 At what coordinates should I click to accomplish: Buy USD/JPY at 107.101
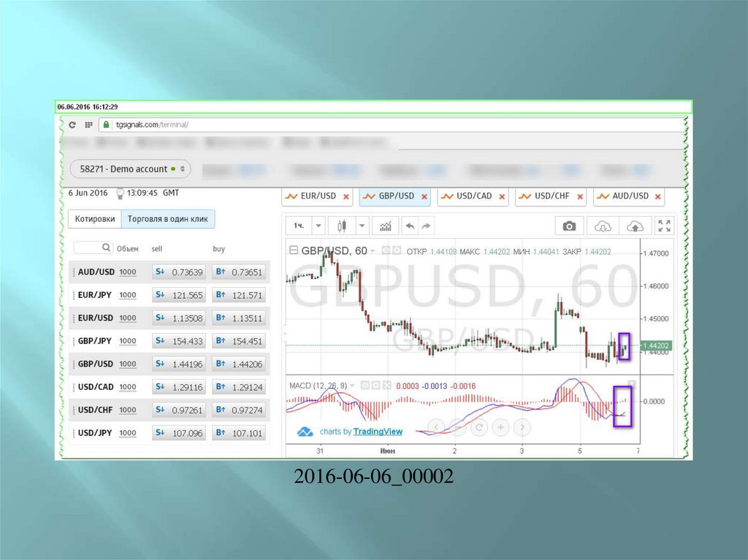point(239,433)
